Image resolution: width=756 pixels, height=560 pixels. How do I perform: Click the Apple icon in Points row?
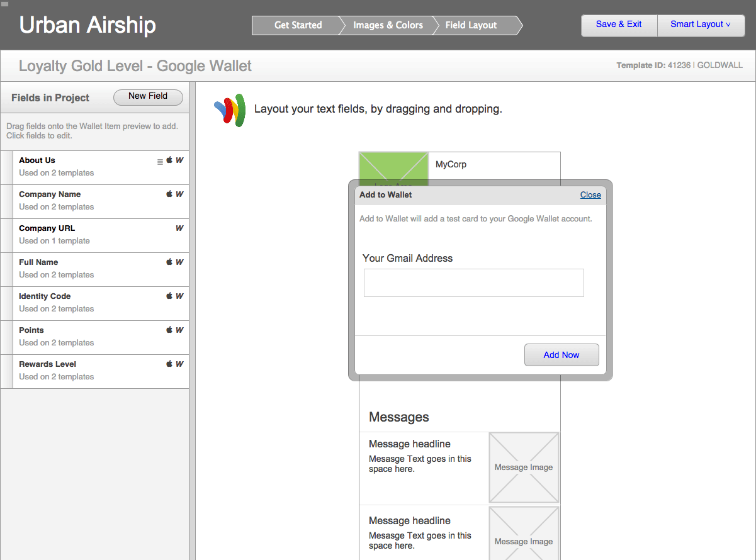(x=169, y=330)
